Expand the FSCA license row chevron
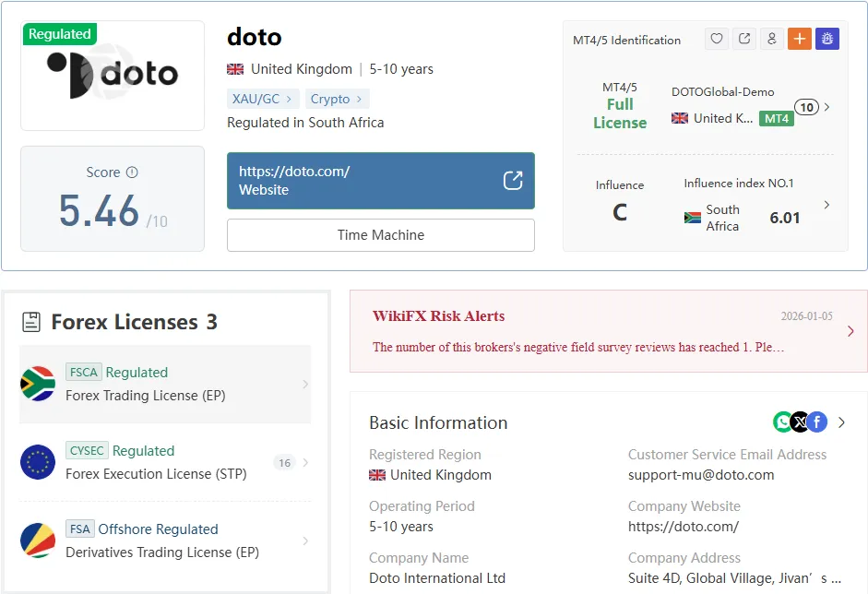The width and height of the screenshot is (868, 594). [x=305, y=385]
